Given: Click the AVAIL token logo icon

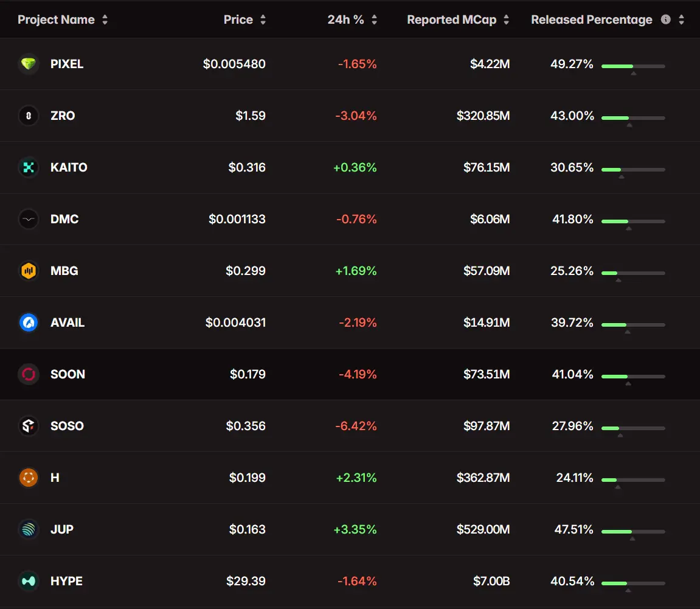Looking at the screenshot, I should tap(29, 322).
